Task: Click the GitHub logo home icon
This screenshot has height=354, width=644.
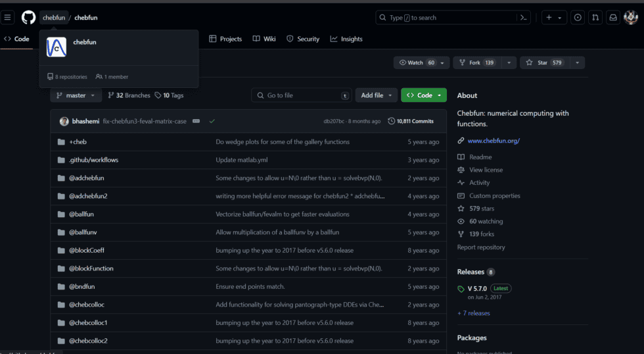Action: [x=28, y=18]
